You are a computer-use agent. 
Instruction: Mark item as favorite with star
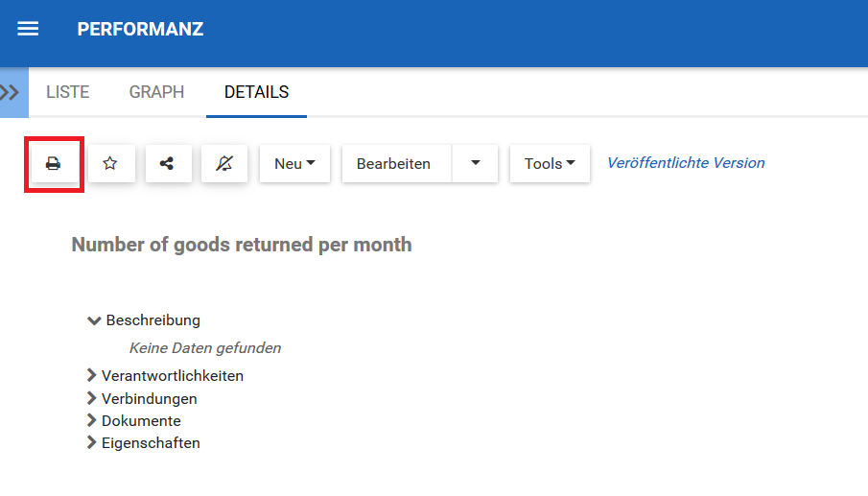[110, 164]
